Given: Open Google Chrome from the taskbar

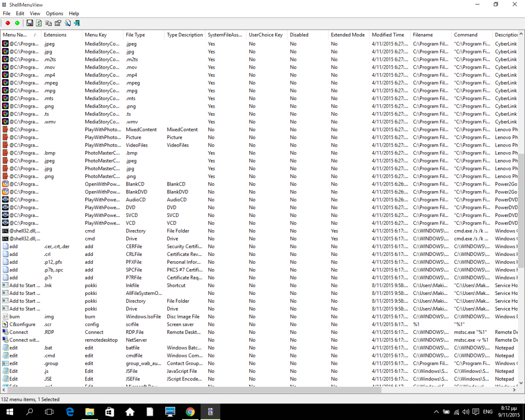Looking at the screenshot, I should 190,412.
